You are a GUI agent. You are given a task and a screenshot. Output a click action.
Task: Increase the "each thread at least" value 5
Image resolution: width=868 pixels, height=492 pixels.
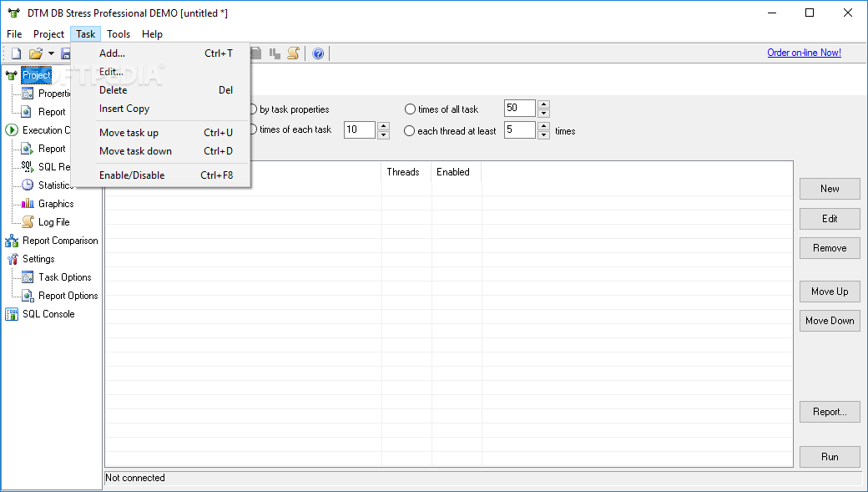[543, 126]
